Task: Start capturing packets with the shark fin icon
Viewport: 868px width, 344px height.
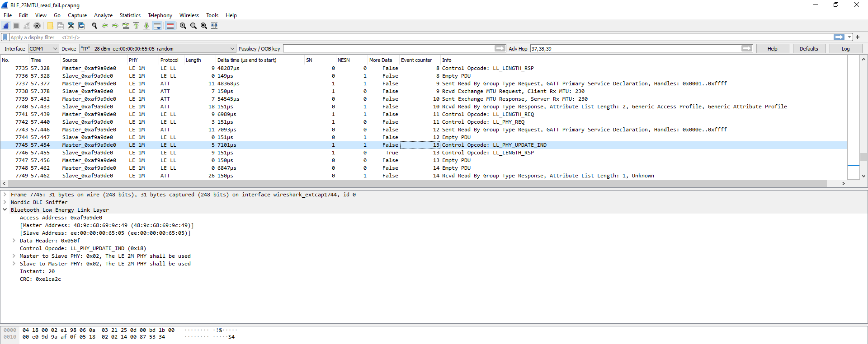Action: (x=6, y=26)
